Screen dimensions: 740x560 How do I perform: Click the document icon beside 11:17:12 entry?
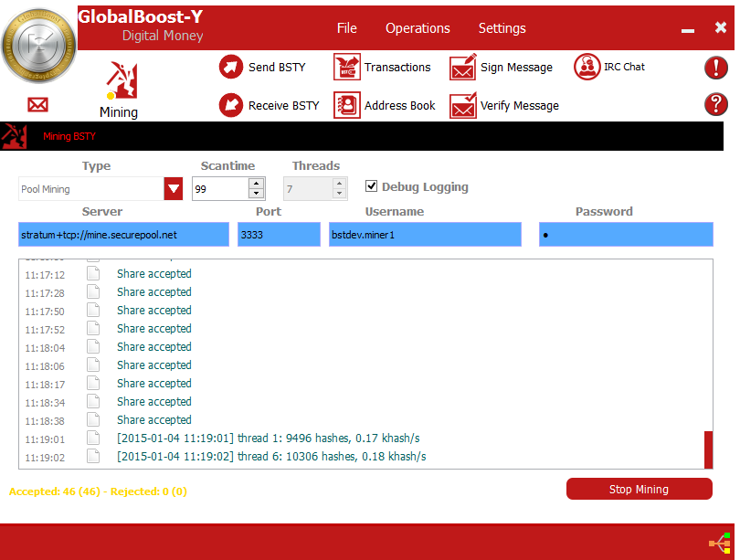[x=93, y=274]
